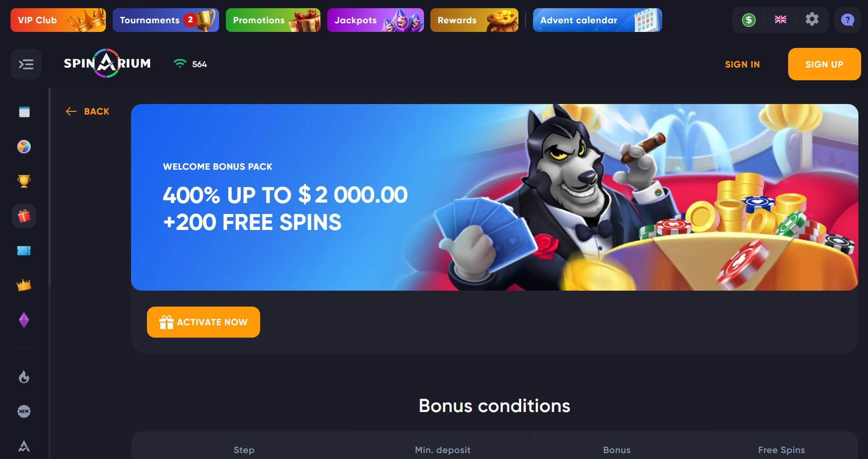Select the red gift box sidebar icon

coord(24,216)
